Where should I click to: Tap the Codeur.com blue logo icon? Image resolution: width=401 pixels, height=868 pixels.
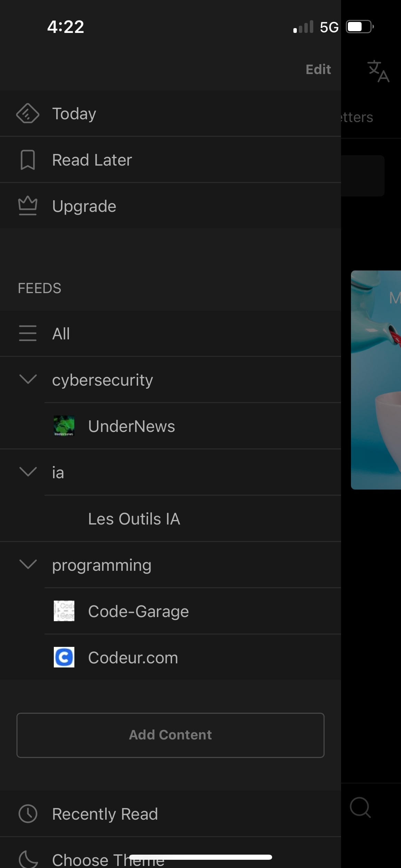click(x=64, y=657)
